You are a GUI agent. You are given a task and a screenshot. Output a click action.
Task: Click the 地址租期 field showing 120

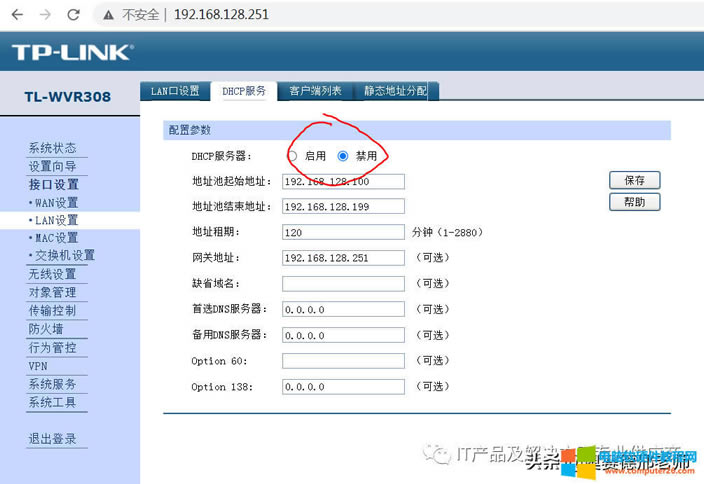(x=343, y=232)
